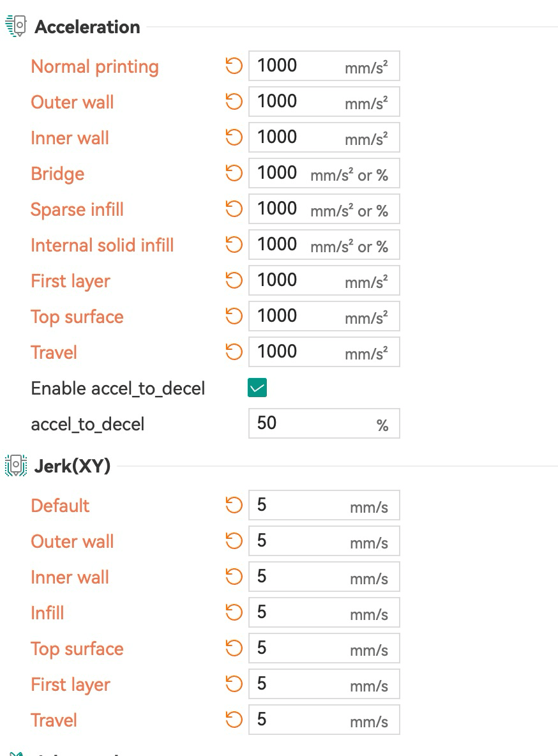
Task: Reset Internal solid infill acceleration
Action: pos(234,245)
